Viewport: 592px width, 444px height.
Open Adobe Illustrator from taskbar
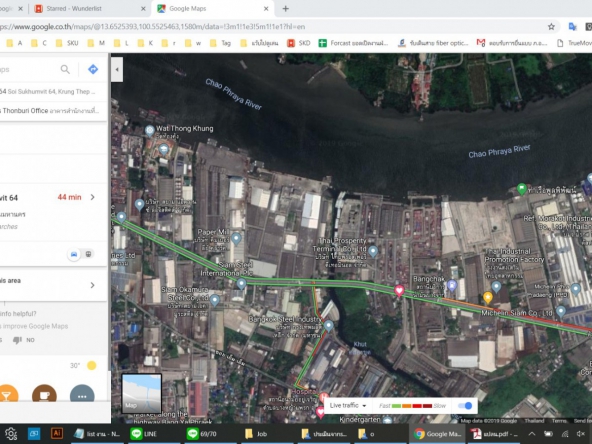[57, 433]
